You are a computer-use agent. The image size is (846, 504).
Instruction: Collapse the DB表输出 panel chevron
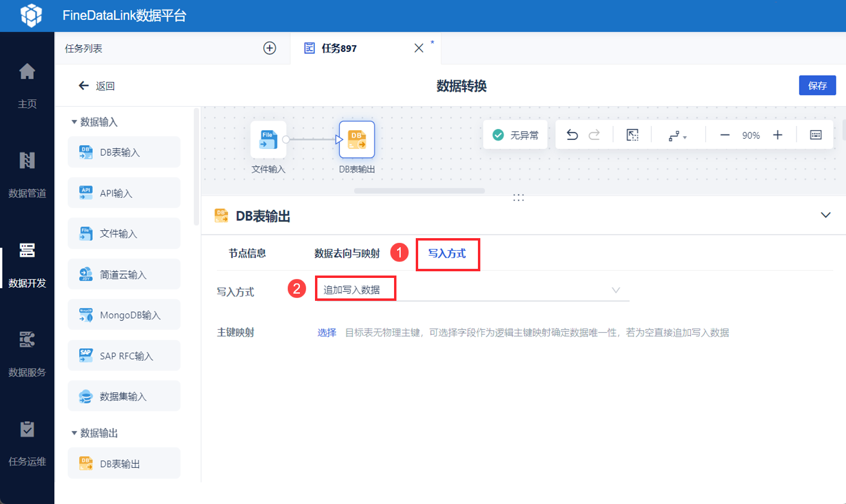click(826, 215)
